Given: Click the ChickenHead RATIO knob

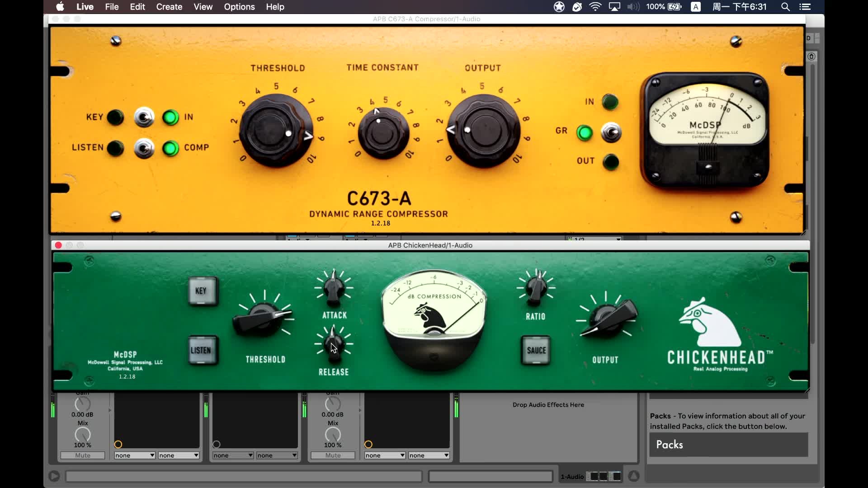Looking at the screenshot, I should (536, 288).
